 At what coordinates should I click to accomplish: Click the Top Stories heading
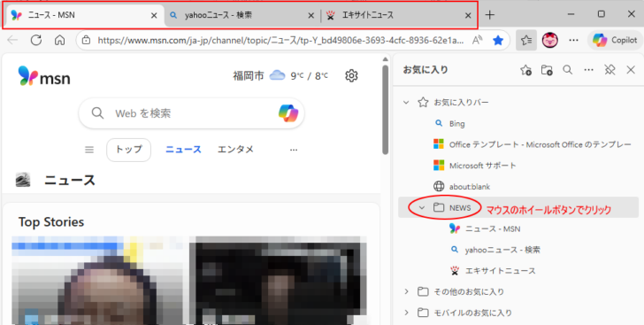(x=51, y=222)
